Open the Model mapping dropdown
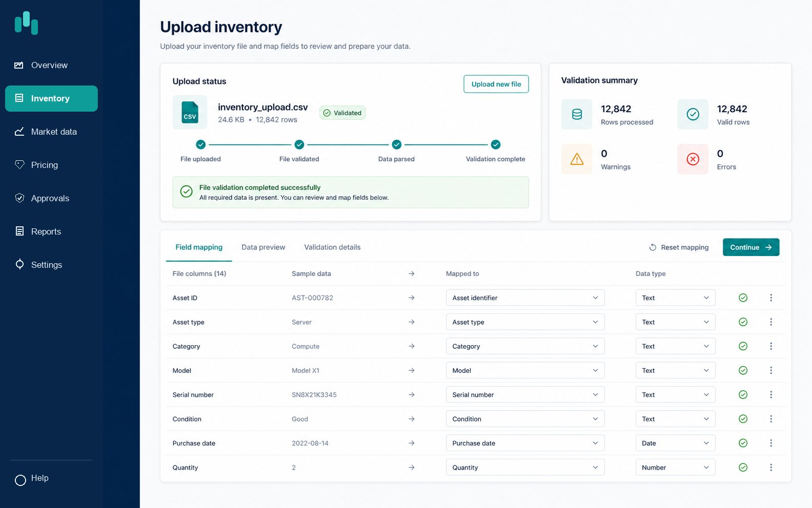The width and height of the screenshot is (812, 508). point(525,370)
